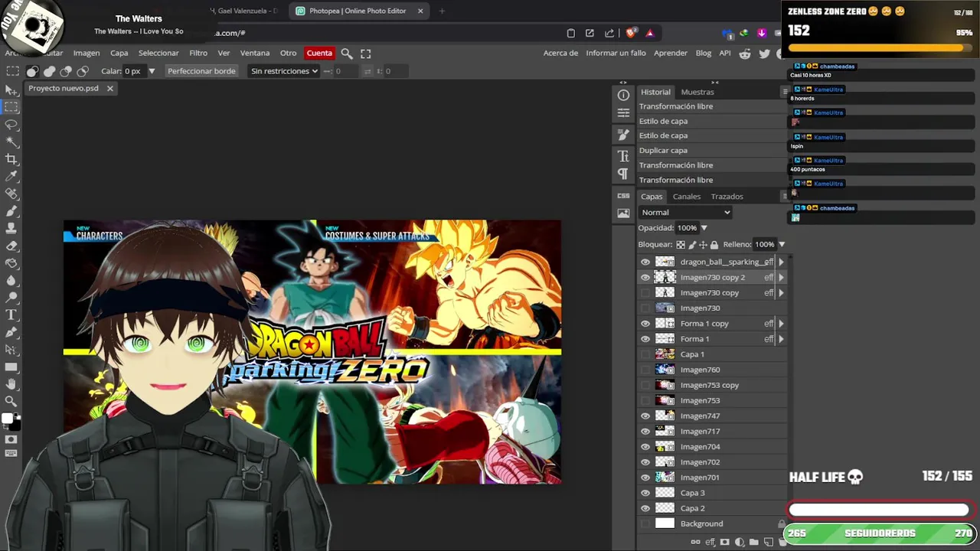Show the Background layer
The image size is (980, 551).
click(x=645, y=523)
